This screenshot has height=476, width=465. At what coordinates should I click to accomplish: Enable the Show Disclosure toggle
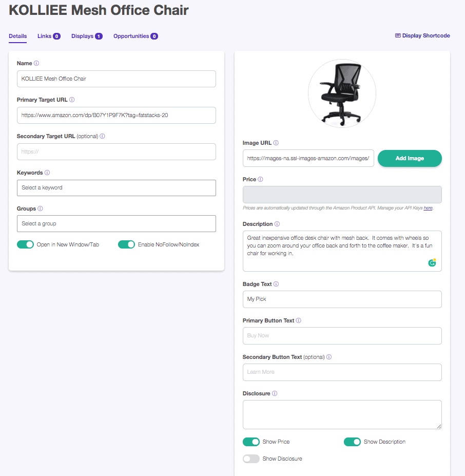click(x=251, y=459)
